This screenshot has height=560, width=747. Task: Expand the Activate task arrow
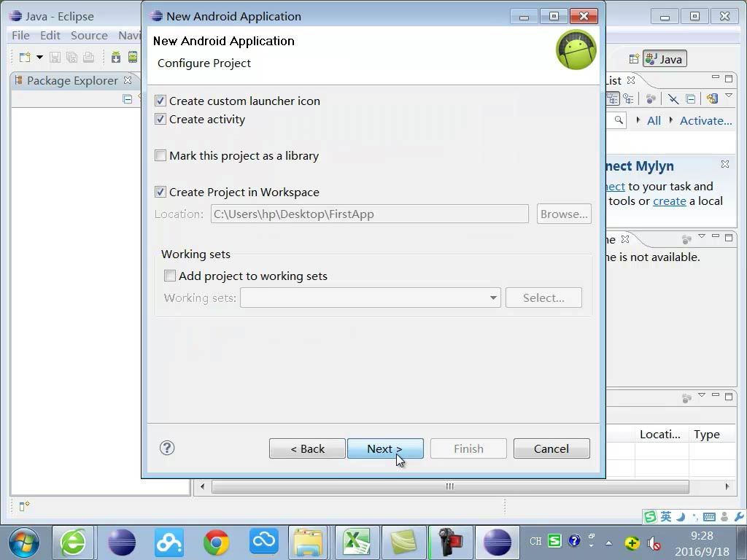pyautogui.click(x=671, y=120)
